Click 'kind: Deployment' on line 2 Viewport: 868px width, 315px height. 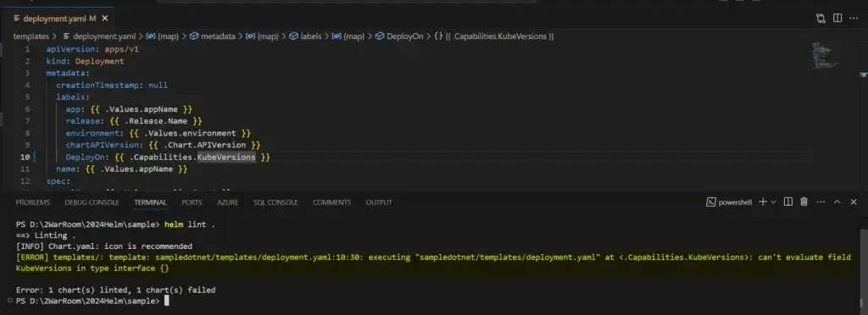(85, 61)
